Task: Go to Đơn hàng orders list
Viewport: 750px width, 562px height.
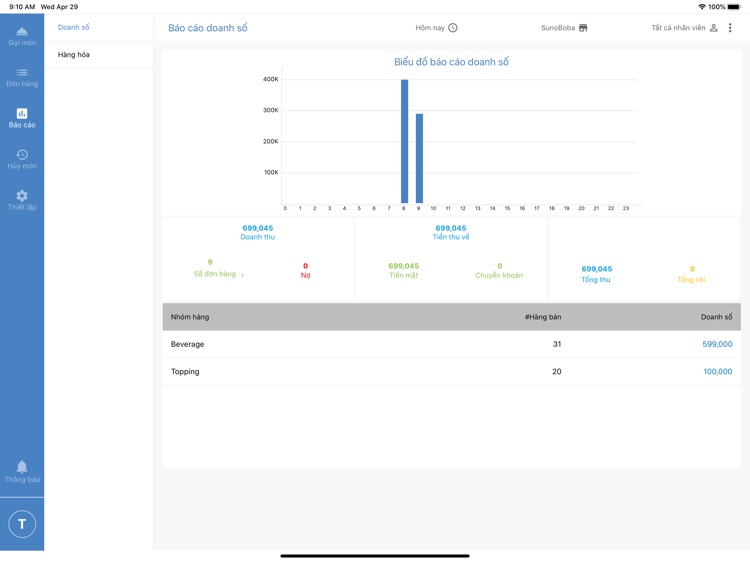Action: pyautogui.click(x=22, y=77)
